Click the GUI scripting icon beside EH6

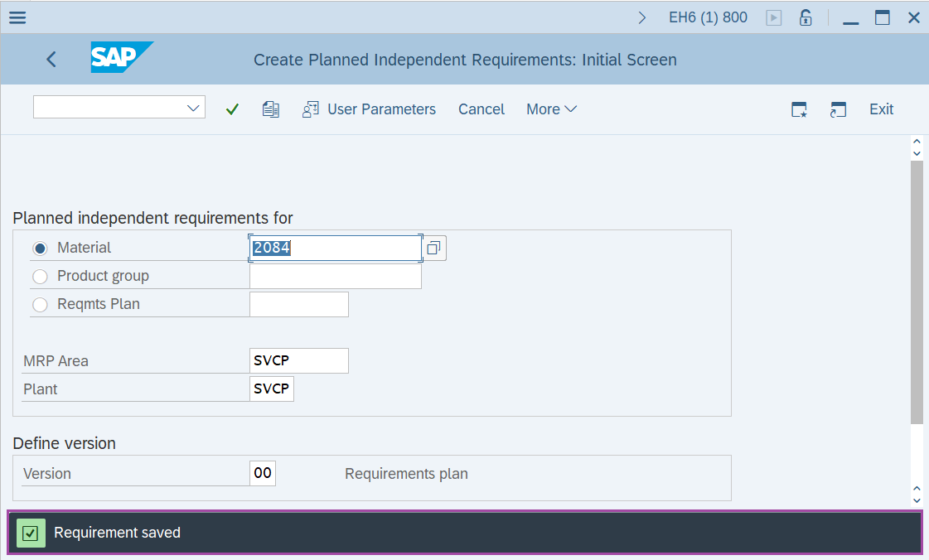(x=773, y=17)
